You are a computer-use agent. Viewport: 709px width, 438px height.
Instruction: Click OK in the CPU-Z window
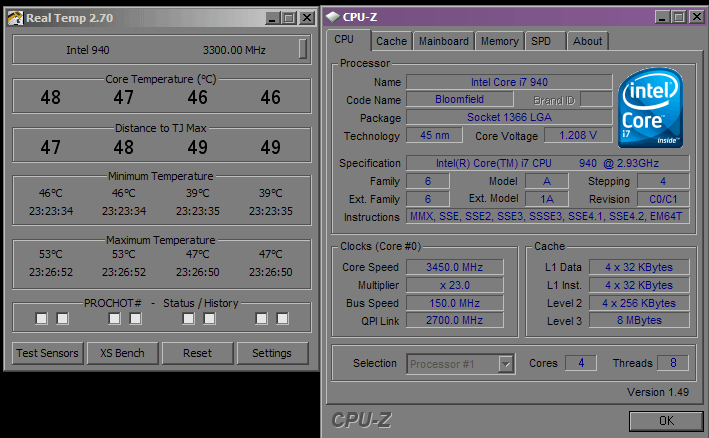[666, 421]
